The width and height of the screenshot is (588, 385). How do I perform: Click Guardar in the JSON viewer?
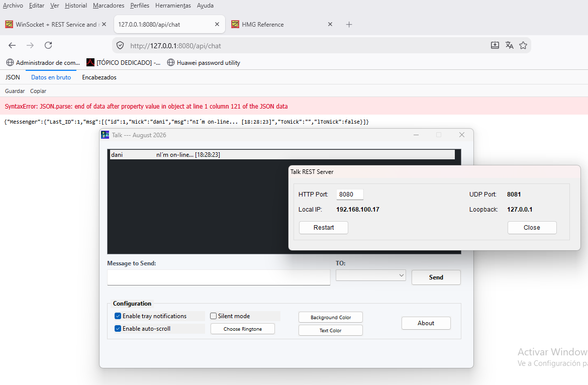pos(15,91)
